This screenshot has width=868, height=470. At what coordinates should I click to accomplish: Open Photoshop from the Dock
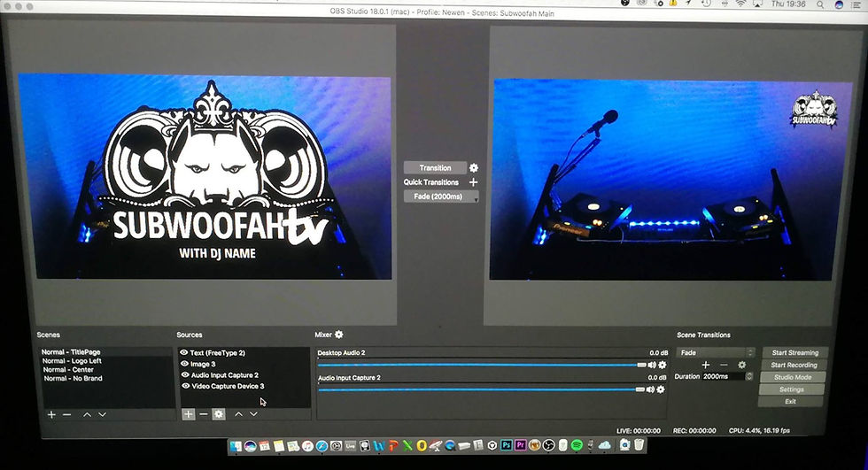point(506,445)
